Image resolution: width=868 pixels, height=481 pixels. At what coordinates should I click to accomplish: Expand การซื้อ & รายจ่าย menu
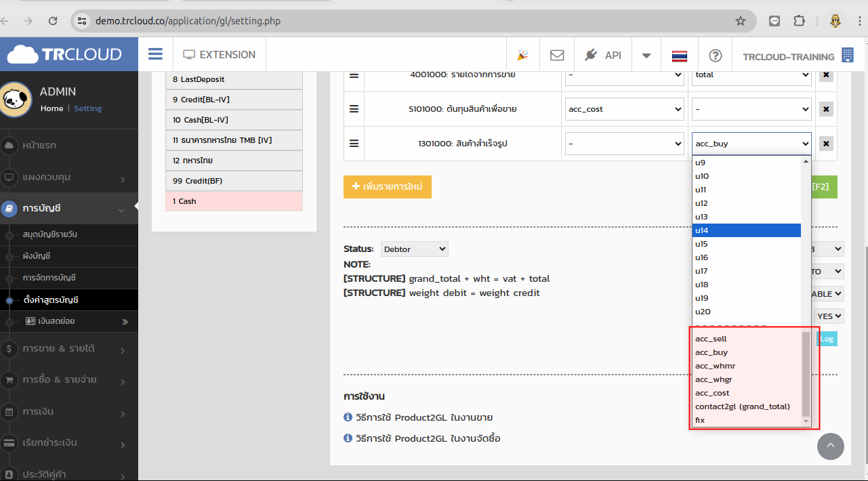click(x=69, y=380)
